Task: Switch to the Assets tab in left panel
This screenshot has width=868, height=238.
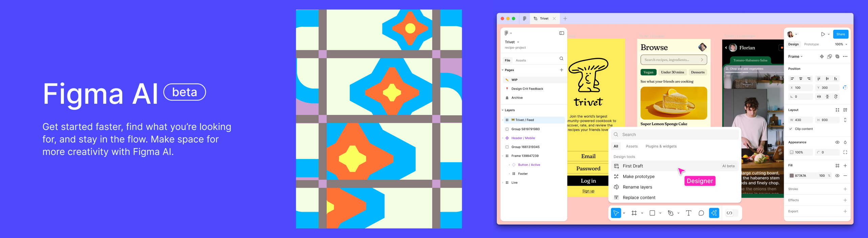Action: pos(521,61)
